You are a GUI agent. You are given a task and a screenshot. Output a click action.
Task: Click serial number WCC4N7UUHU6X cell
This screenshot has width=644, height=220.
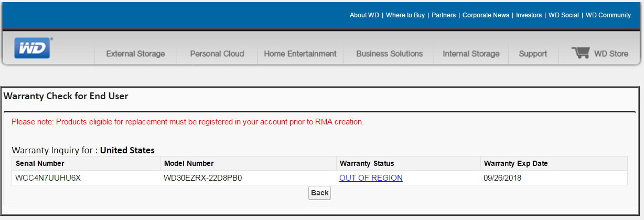click(x=48, y=178)
